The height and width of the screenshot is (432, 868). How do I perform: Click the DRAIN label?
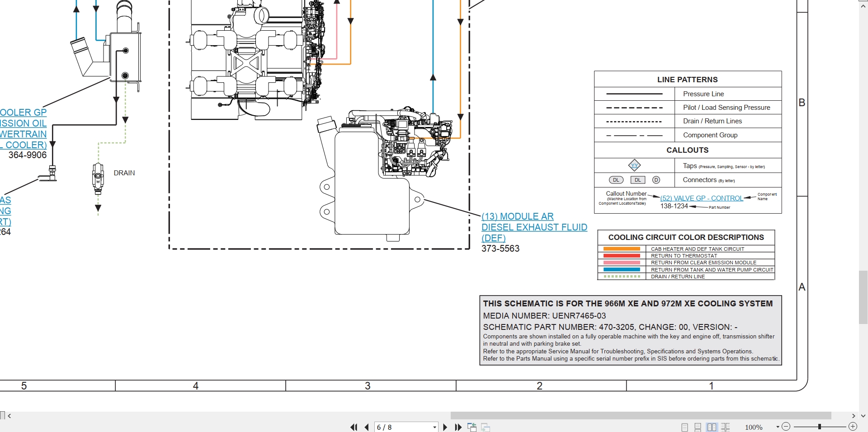tap(124, 173)
